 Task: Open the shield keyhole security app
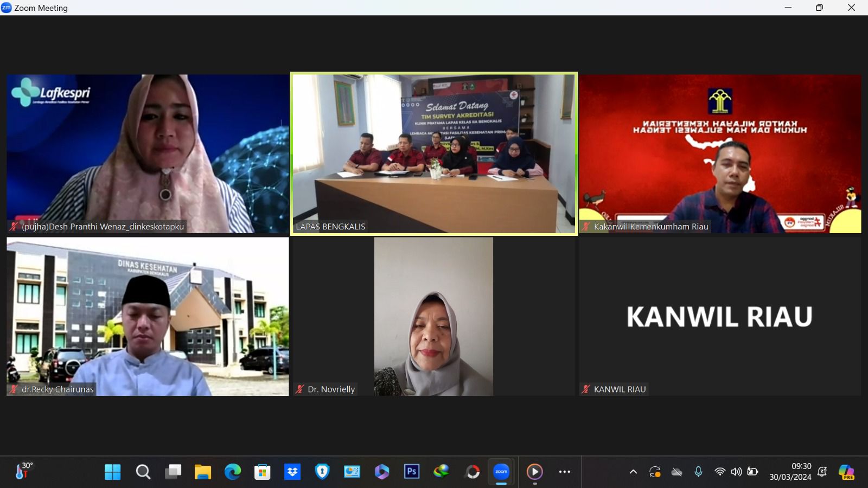tap(322, 472)
